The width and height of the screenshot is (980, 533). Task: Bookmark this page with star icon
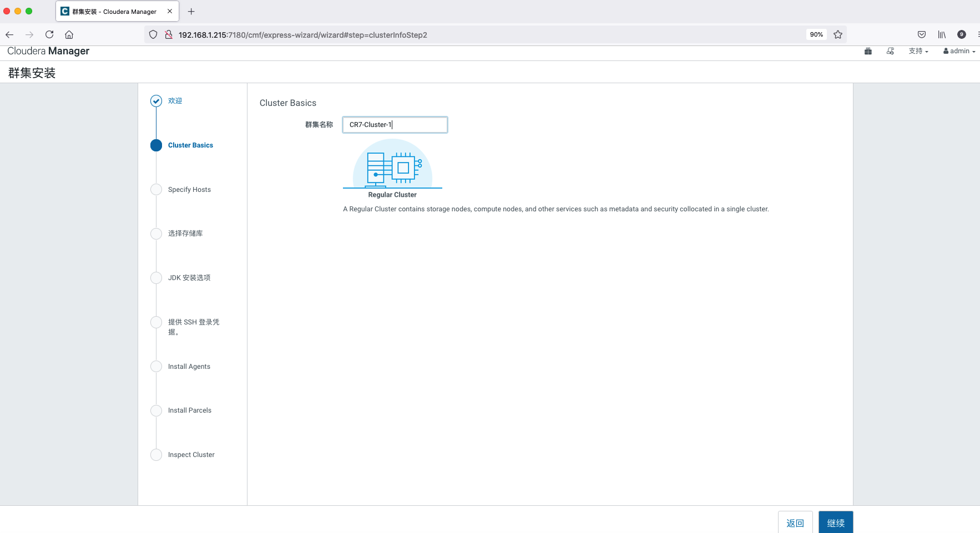pos(838,34)
